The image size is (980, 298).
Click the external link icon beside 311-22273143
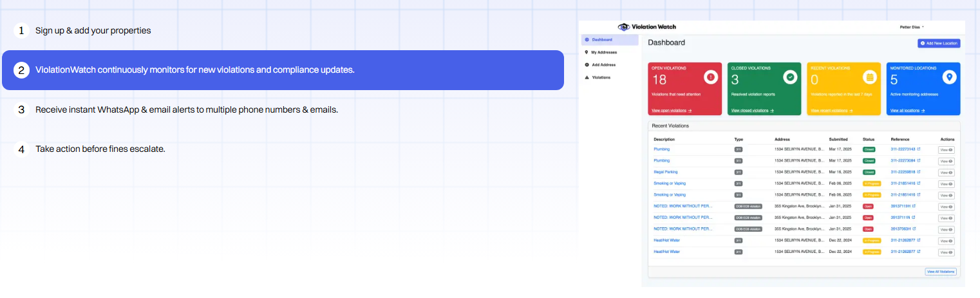pos(918,149)
